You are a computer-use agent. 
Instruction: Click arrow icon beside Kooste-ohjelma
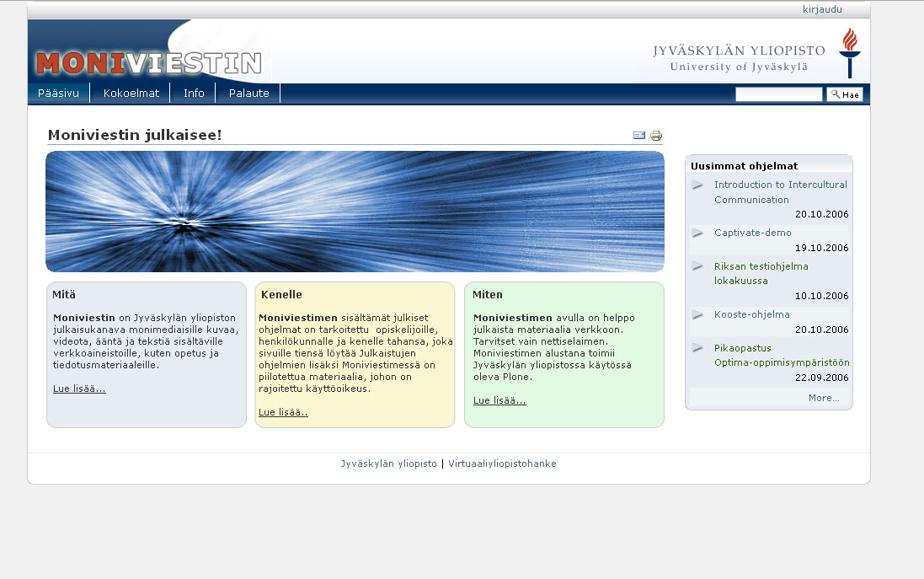point(697,315)
